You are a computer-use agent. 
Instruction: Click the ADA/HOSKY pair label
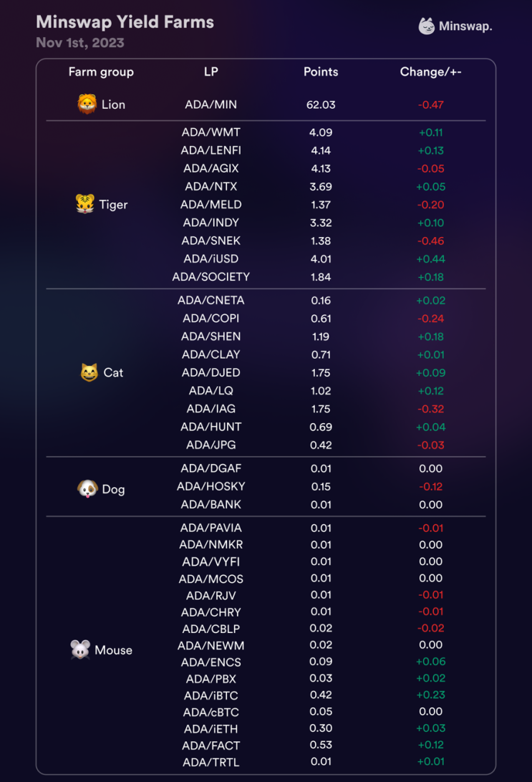pyautogui.click(x=211, y=486)
